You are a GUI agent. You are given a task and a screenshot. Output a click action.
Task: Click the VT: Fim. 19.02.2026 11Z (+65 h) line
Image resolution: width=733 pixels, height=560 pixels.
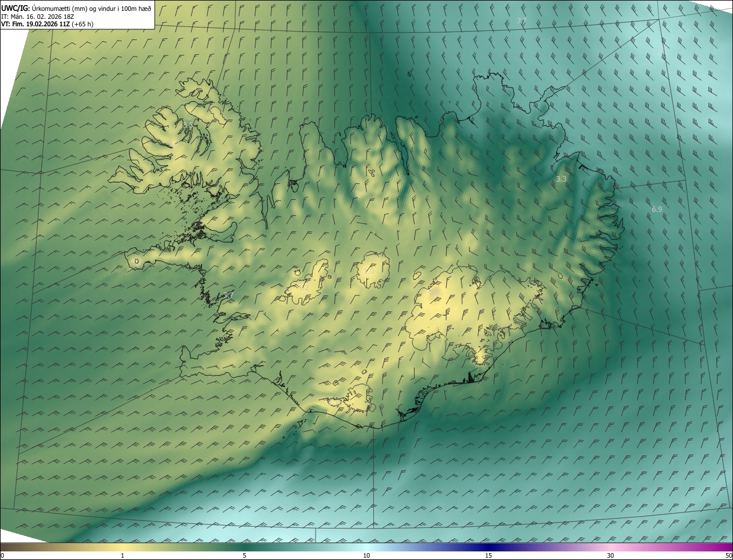click(x=48, y=24)
